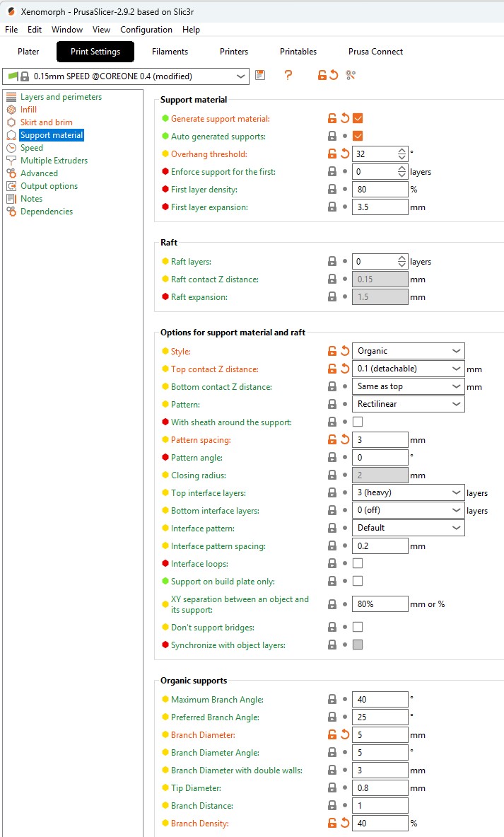Viewport: 504px width, 837px height.
Task: Click the First layer expansion input field
Action: [x=380, y=207]
